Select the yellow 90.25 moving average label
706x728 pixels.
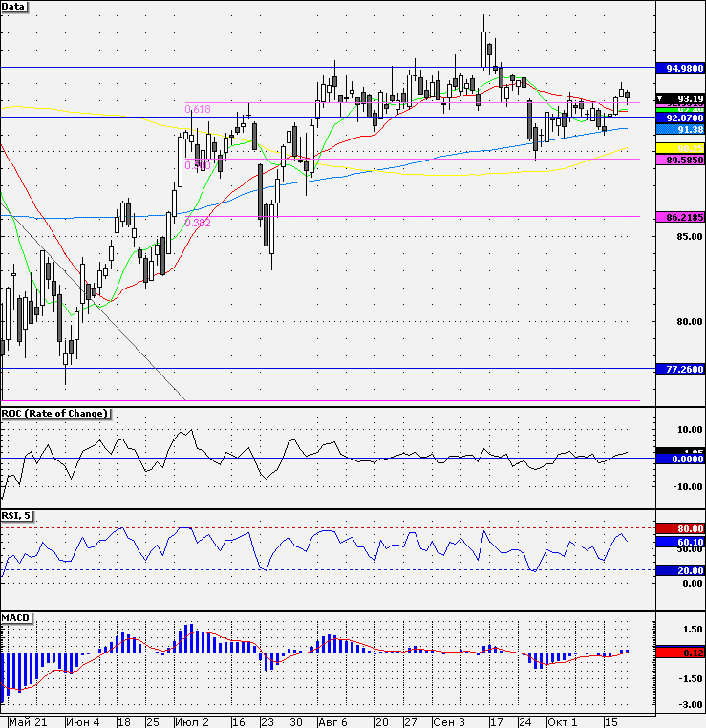681,149
